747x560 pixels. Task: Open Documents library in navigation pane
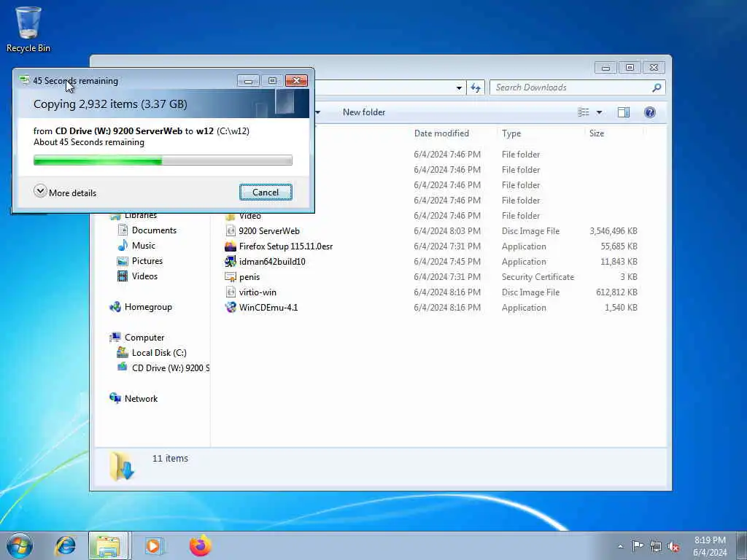point(154,230)
